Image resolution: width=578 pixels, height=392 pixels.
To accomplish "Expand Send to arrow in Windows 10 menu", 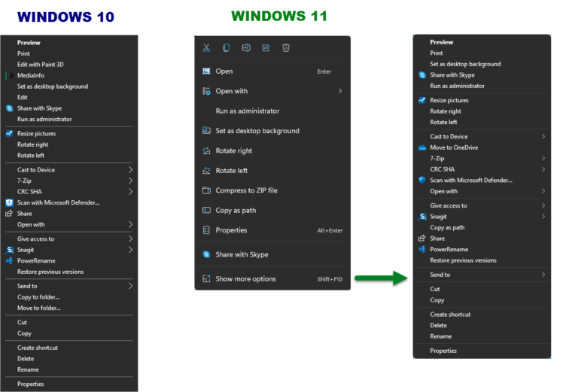I will [x=130, y=286].
